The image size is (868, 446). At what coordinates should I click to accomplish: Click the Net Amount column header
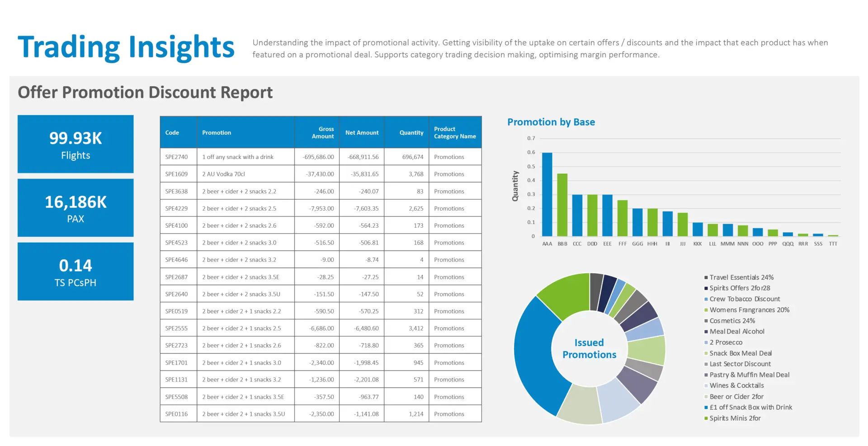(362, 132)
